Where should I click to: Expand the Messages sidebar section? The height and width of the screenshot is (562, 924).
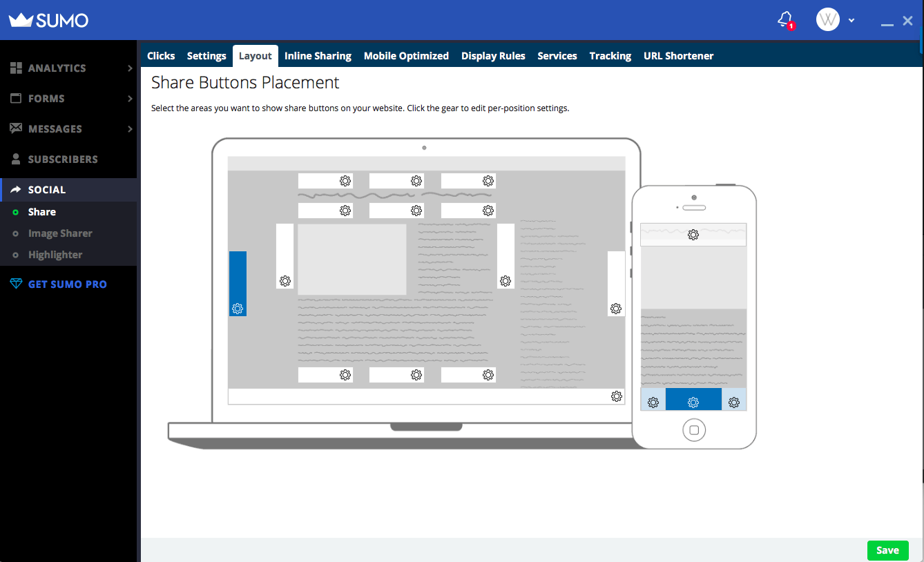coord(68,129)
